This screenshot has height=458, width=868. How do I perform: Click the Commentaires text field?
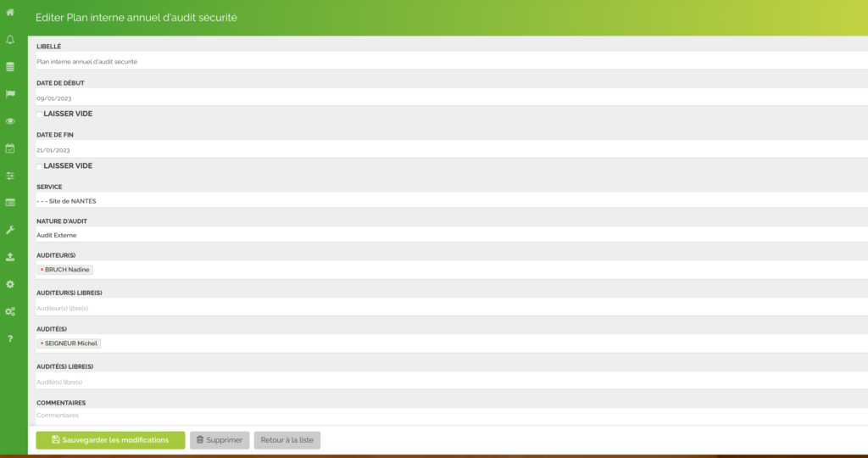click(x=448, y=416)
